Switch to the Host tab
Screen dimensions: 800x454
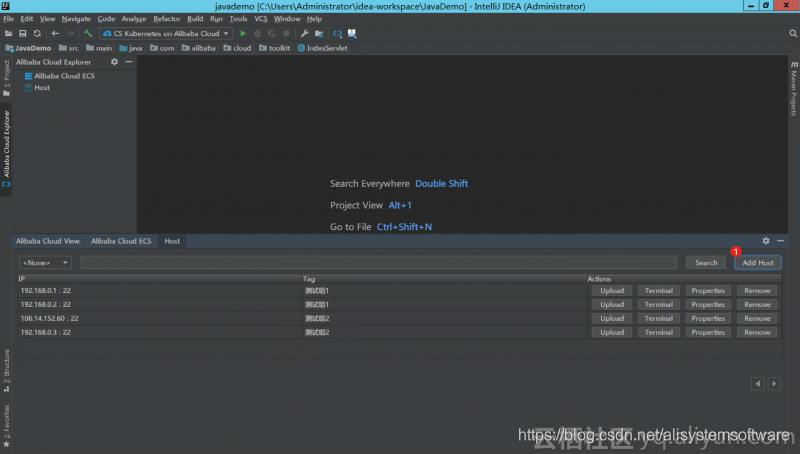click(172, 241)
